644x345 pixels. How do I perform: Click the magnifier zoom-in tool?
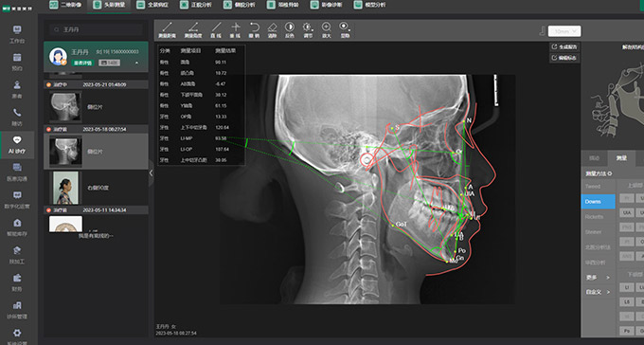[x=326, y=30]
